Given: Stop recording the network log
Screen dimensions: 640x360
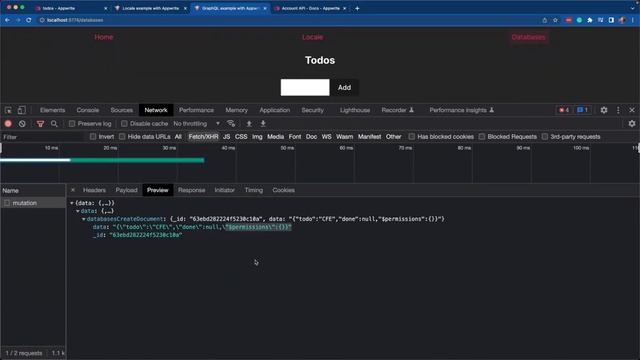Looking at the screenshot, I should [8, 124].
